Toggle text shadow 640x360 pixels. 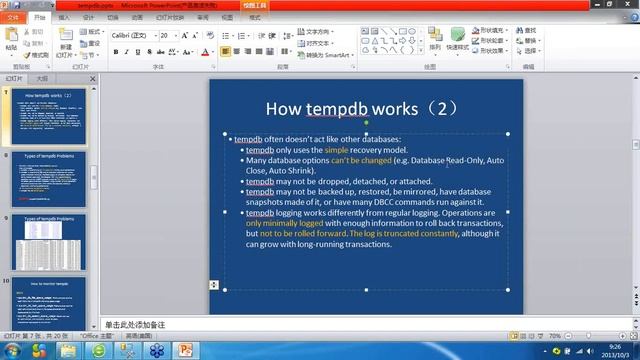[x=149, y=52]
